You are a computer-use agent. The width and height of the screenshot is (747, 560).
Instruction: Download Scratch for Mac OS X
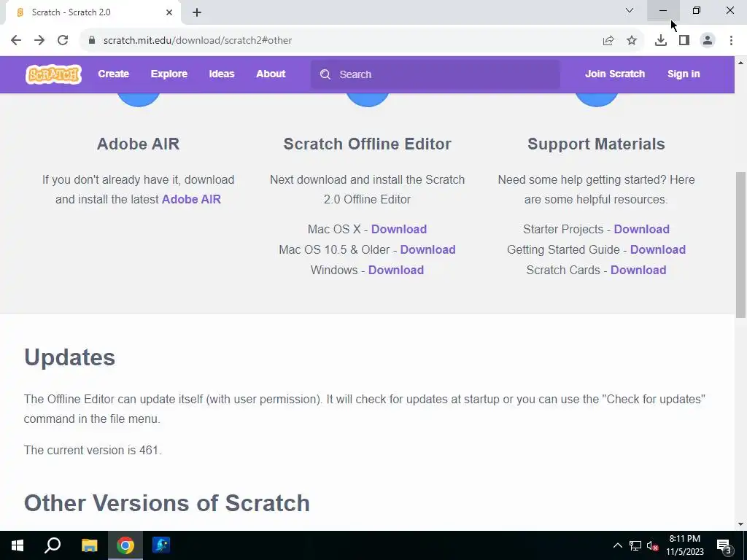[x=399, y=229]
